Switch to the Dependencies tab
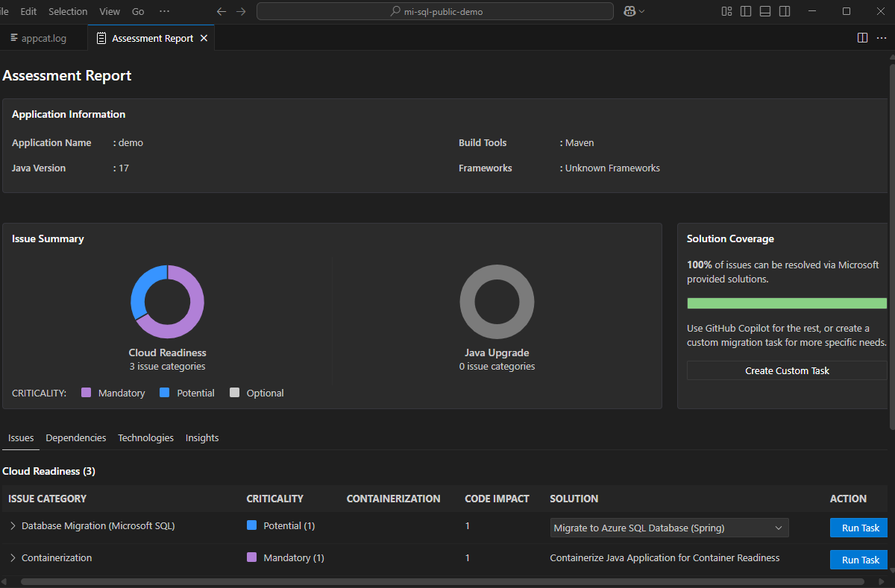Image resolution: width=895 pixels, height=588 pixels. 75,438
